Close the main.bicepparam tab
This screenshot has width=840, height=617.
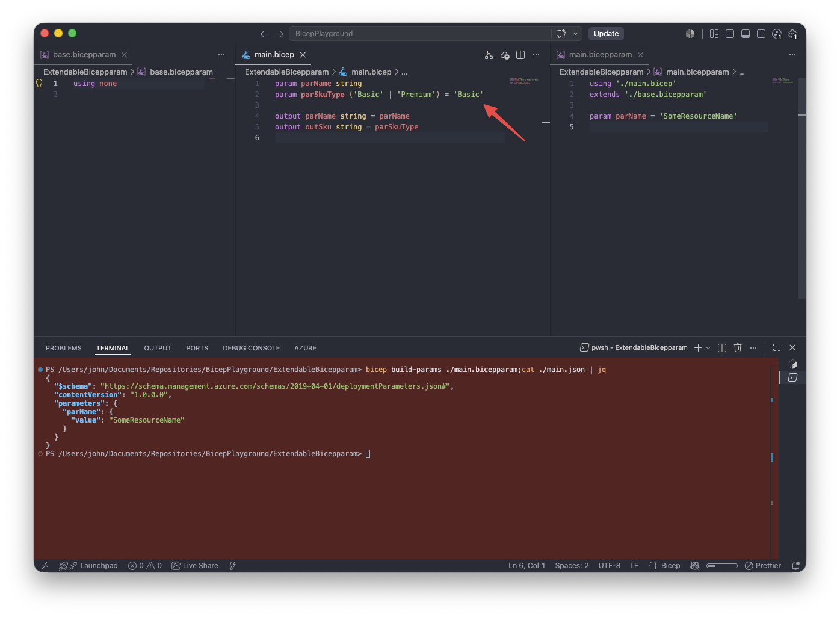[x=641, y=55]
